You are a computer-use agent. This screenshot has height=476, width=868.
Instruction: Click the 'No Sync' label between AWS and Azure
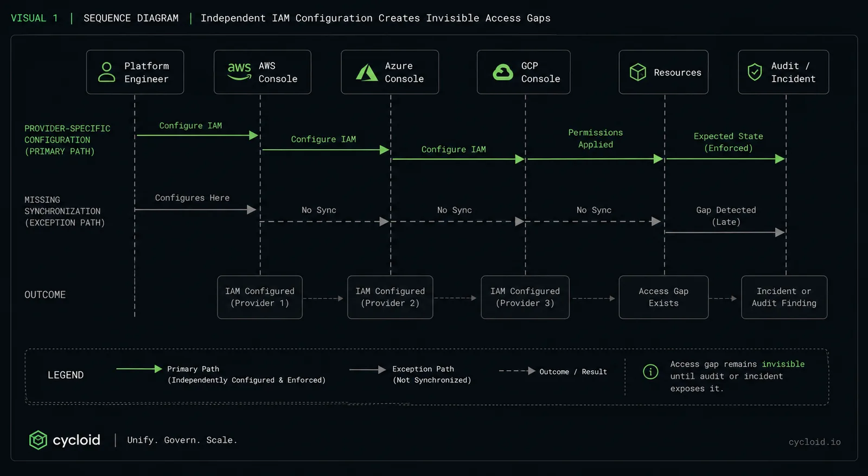[x=319, y=210]
